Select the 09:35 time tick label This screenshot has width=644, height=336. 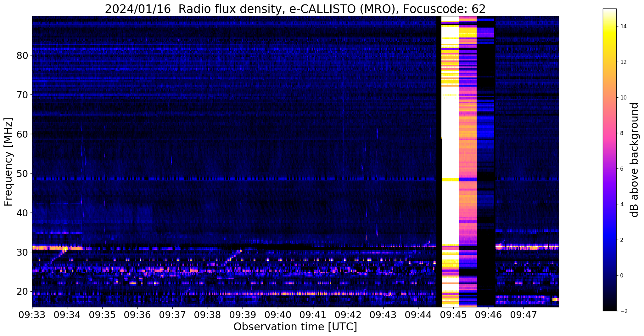coord(102,315)
